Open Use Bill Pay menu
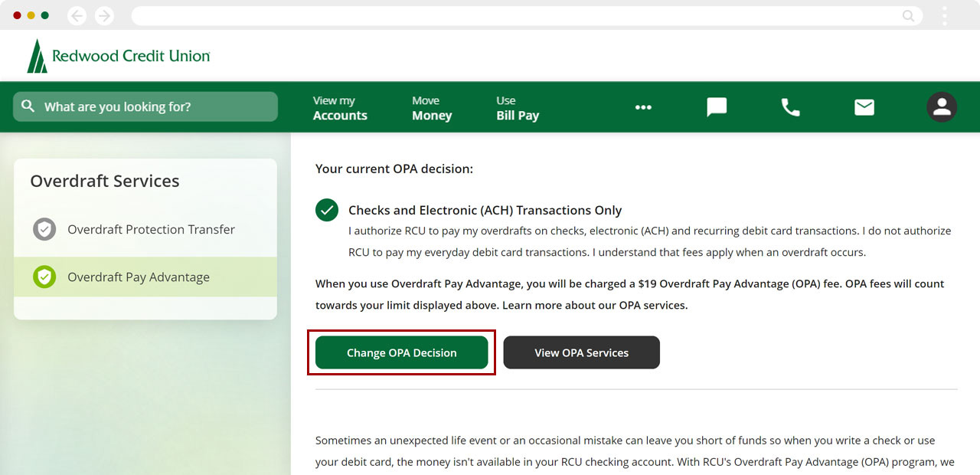This screenshot has height=475, width=980. pos(518,108)
